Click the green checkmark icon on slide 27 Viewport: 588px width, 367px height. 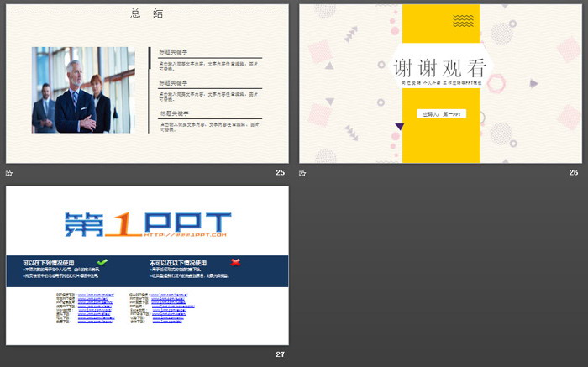[102, 262]
